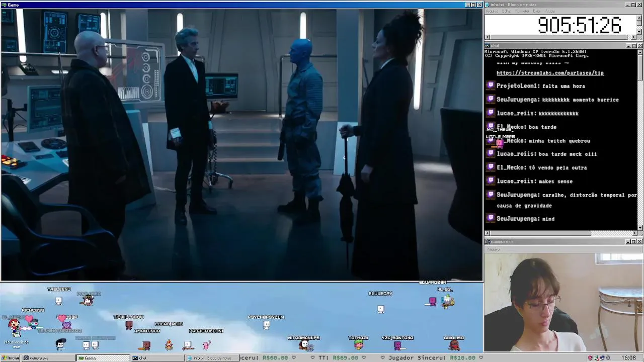The height and width of the screenshot is (362, 644).
Task: Click the PROJETOLEONI avatar character
Action: pyautogui.click(x=206, y=345)
